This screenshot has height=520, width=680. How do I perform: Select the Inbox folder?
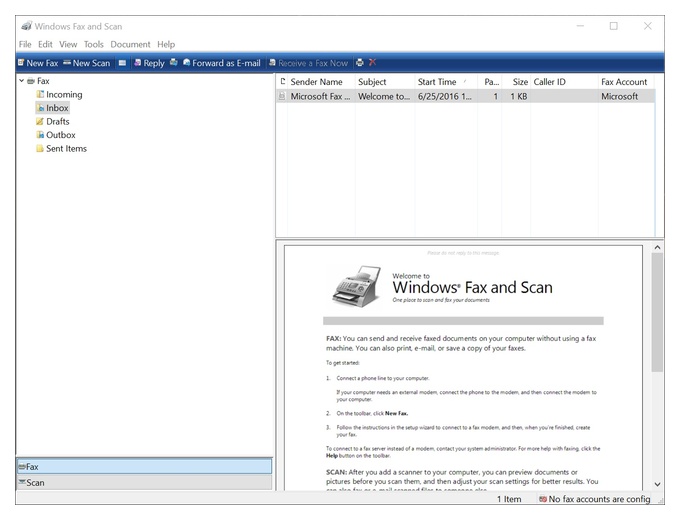[52, 108]
